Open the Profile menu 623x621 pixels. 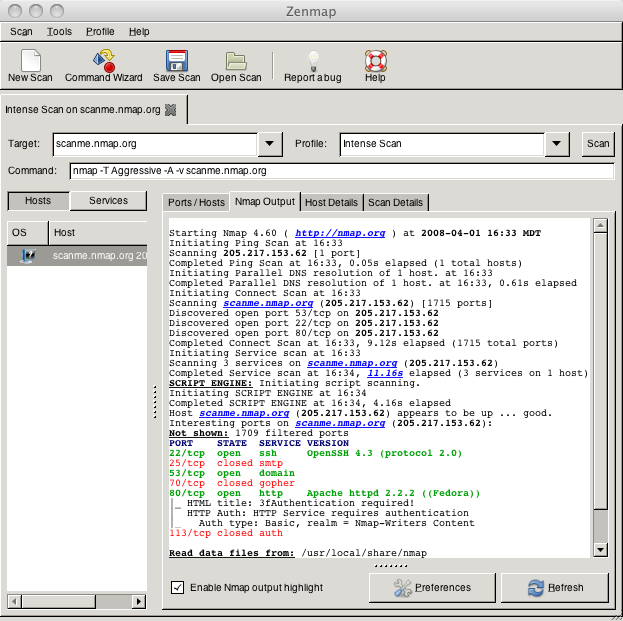(100, 31)
